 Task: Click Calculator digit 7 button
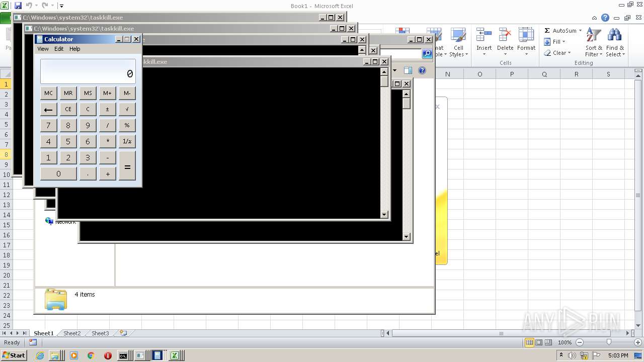(x=48, y=125)
